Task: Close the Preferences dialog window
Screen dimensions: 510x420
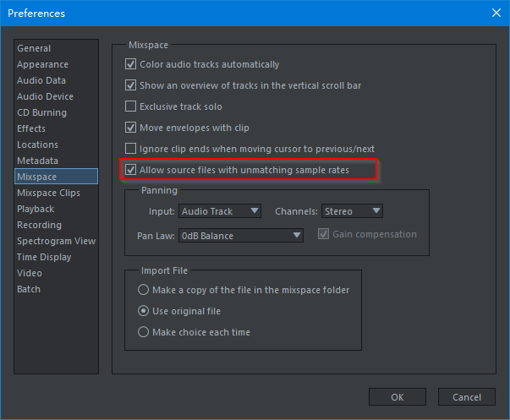Action: [494, 13]
